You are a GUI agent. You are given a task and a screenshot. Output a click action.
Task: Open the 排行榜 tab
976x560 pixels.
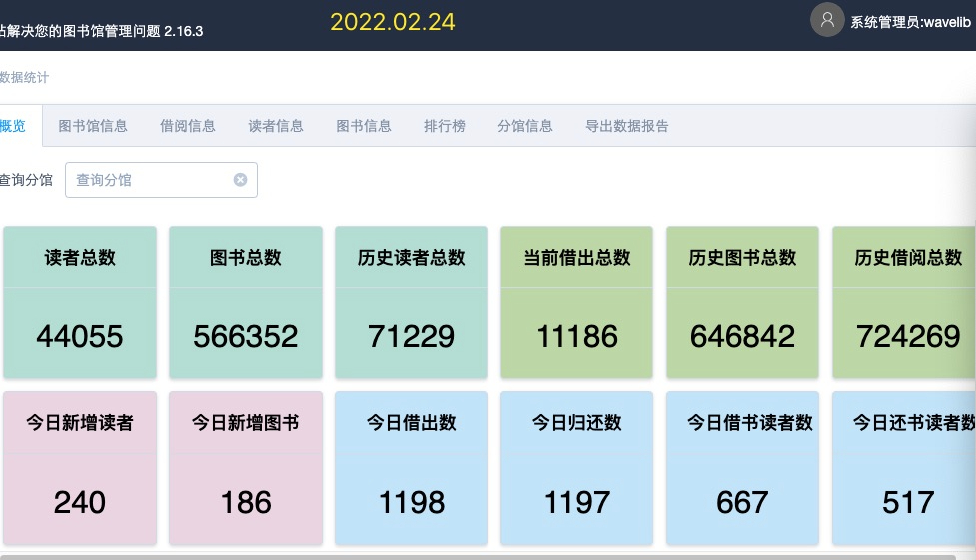coord(445,126)
